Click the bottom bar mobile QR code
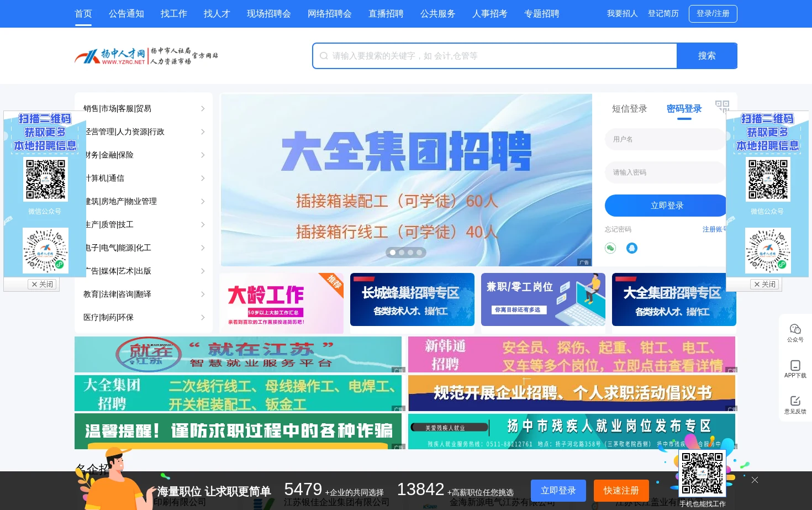The image size is (812, 510). (x=702, y=474)
